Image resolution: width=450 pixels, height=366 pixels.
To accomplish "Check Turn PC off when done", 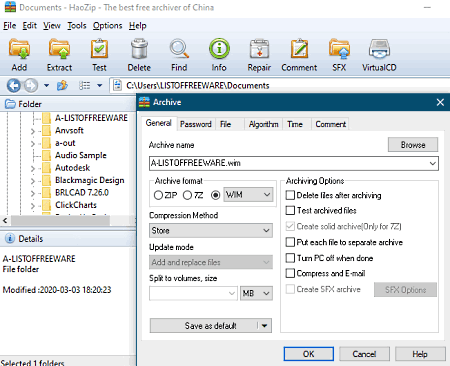I will [x=290, y=258].
